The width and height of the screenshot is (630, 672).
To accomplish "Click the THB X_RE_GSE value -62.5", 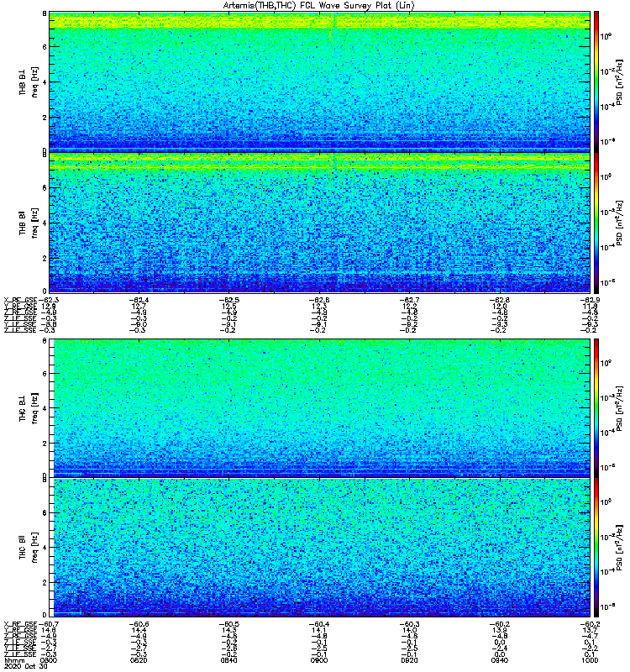I will (229, 300).
